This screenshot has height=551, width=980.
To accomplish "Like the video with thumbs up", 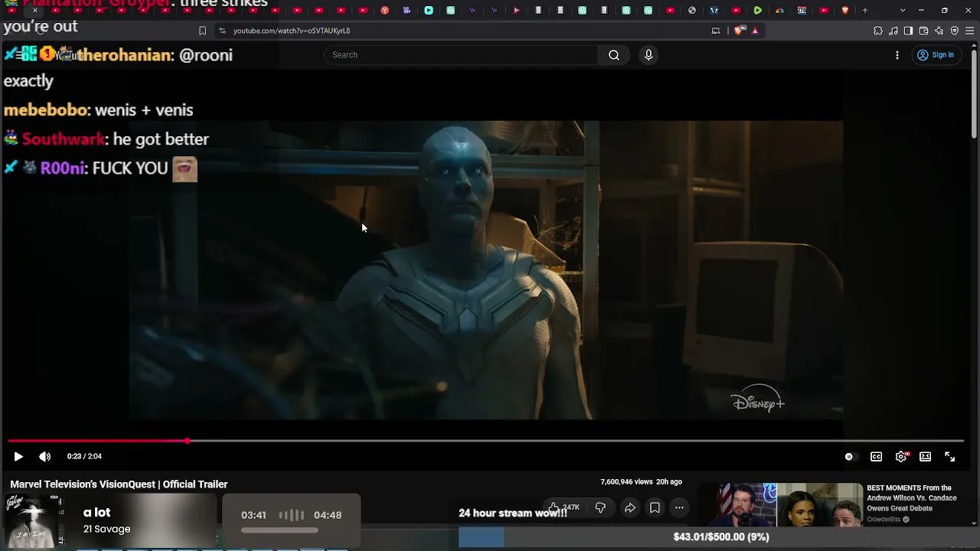I will (564, 507).
